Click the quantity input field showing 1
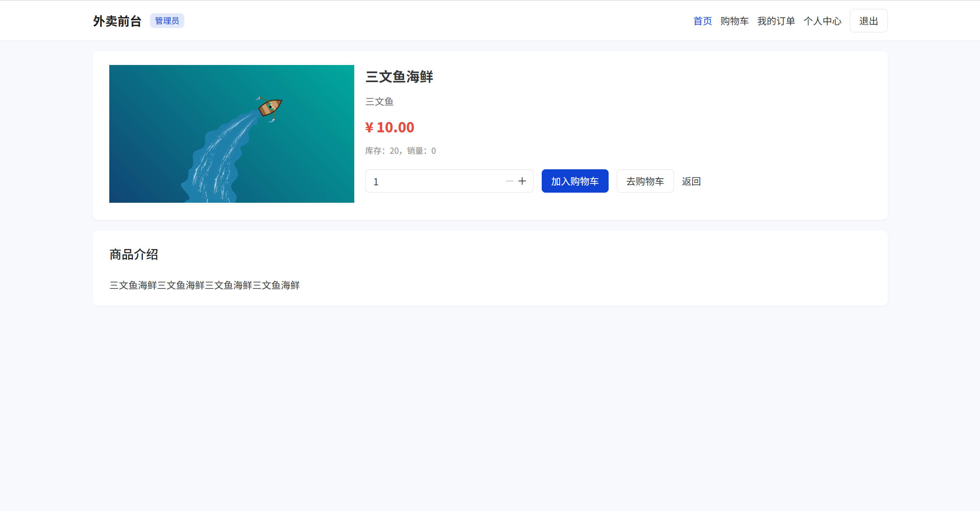This screenshot has height=511, width=980. (434, 181)
